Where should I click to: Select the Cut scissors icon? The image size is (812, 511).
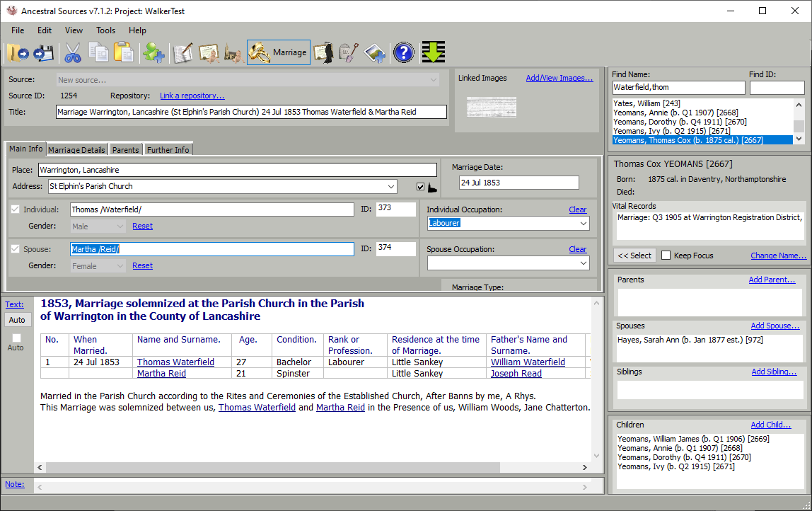coord(73,52)
